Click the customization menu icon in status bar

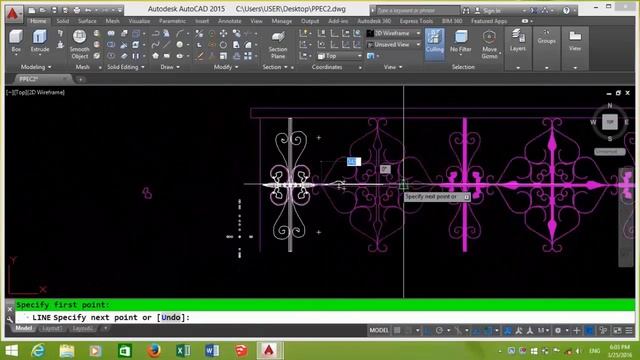tap(629, 330)
